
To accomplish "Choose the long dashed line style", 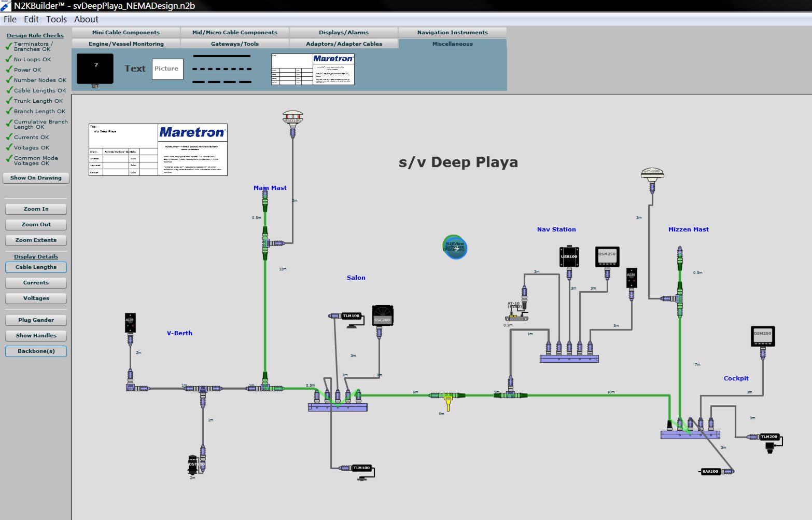I will click(x=222, y=81).
